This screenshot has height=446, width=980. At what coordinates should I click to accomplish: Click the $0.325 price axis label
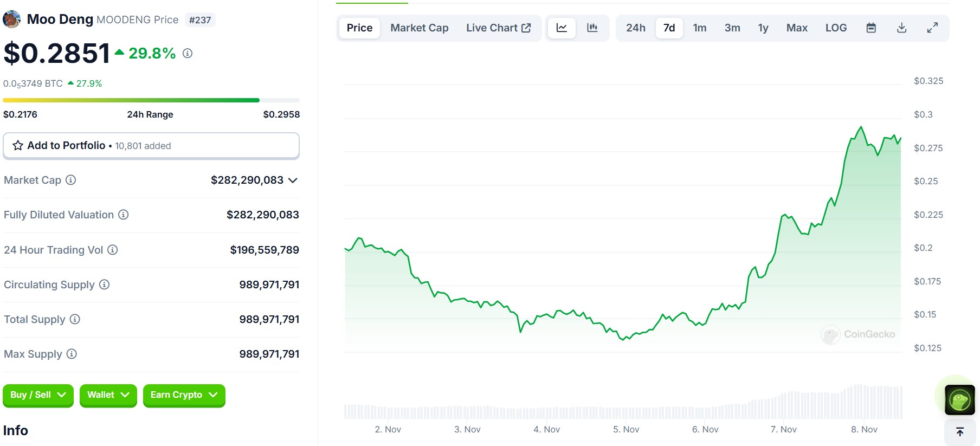pos(929,81)
